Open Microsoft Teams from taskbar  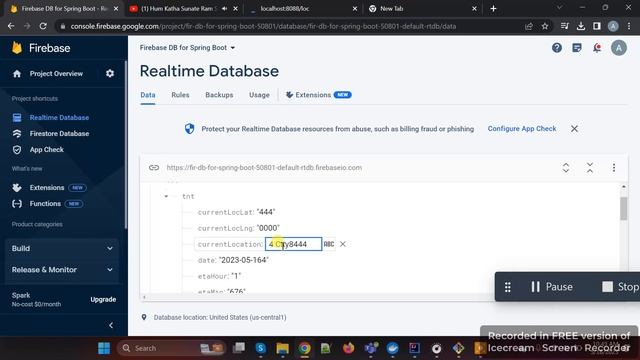371,348
